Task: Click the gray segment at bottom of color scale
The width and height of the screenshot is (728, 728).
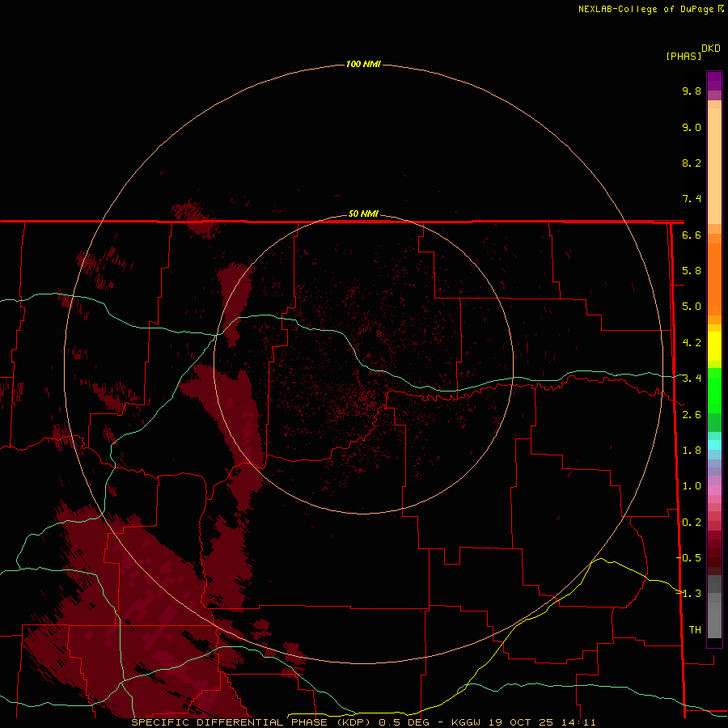Action: click(x=714, y=620)
